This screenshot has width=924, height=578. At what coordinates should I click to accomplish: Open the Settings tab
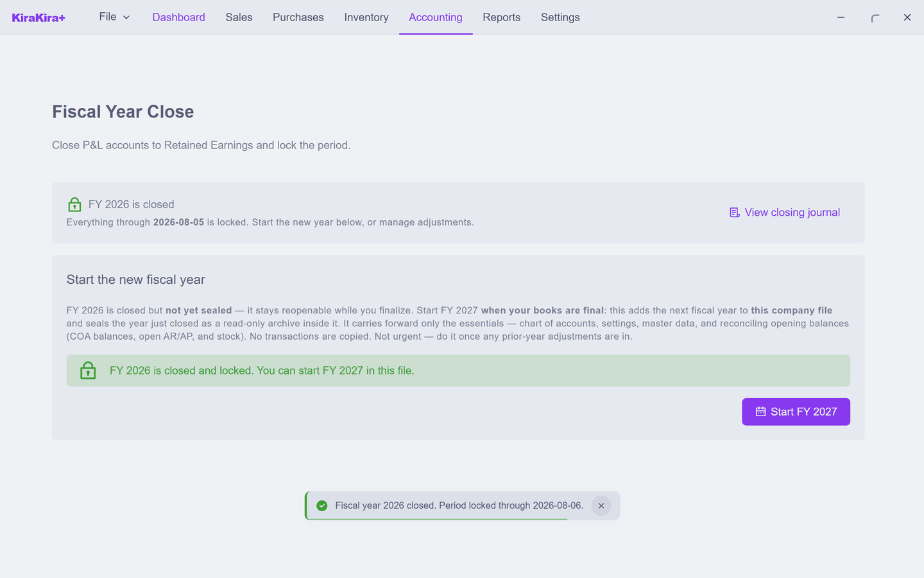coord(560,17)
